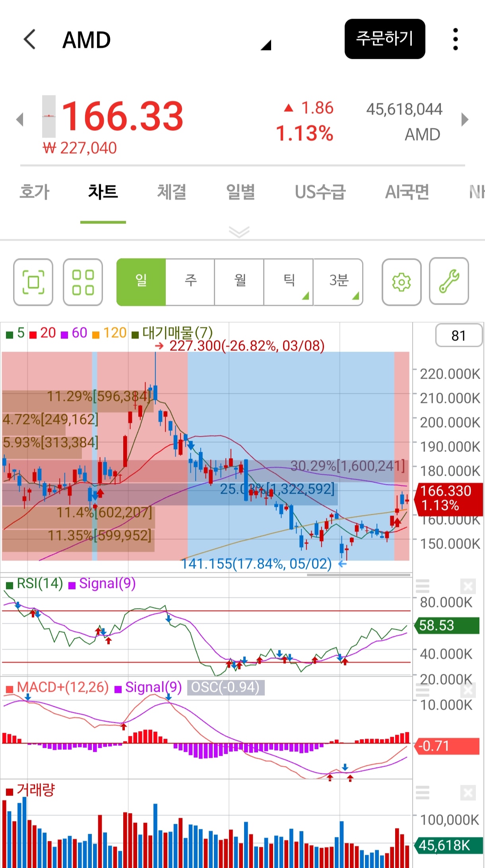Expand the double chevron below the tabs
This screenshot has height=868, width=485.
239,232
